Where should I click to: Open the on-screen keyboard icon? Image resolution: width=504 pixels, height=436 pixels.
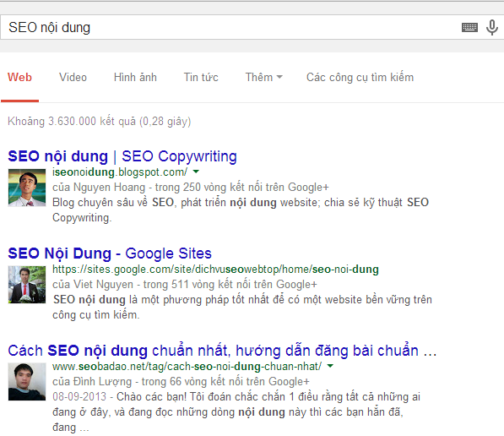[469, 27]
